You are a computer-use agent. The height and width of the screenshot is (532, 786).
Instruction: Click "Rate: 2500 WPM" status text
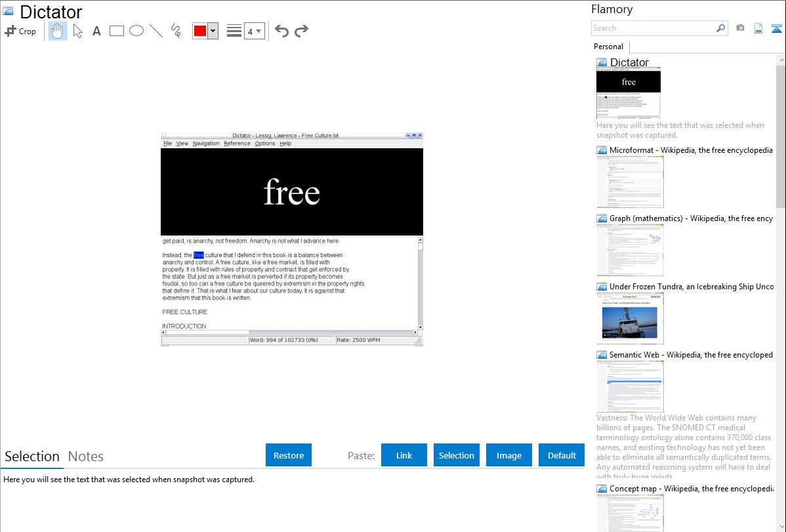[x=358, y=340]
